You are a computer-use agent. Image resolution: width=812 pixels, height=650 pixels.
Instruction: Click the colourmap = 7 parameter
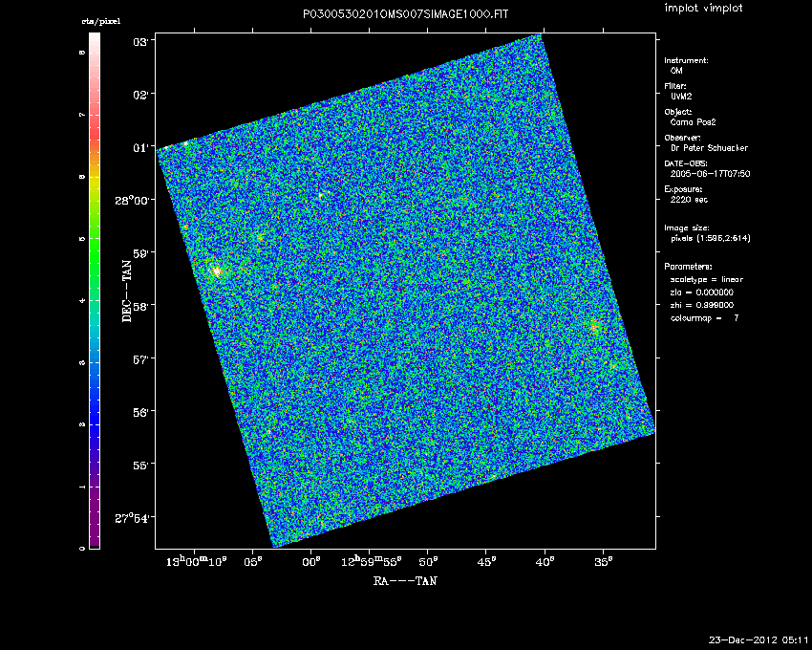point(703,316)
